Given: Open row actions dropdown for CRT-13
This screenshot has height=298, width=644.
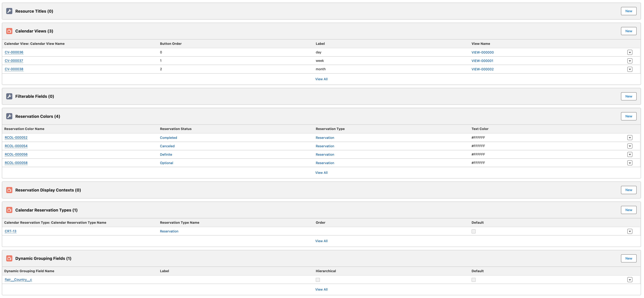Looking at the screenshot, I should coord(630,231).
